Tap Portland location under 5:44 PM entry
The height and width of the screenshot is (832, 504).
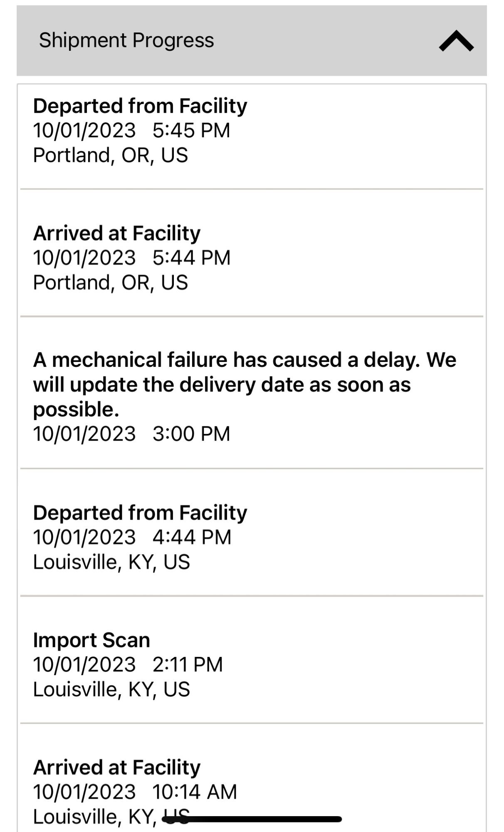point(110,282)
